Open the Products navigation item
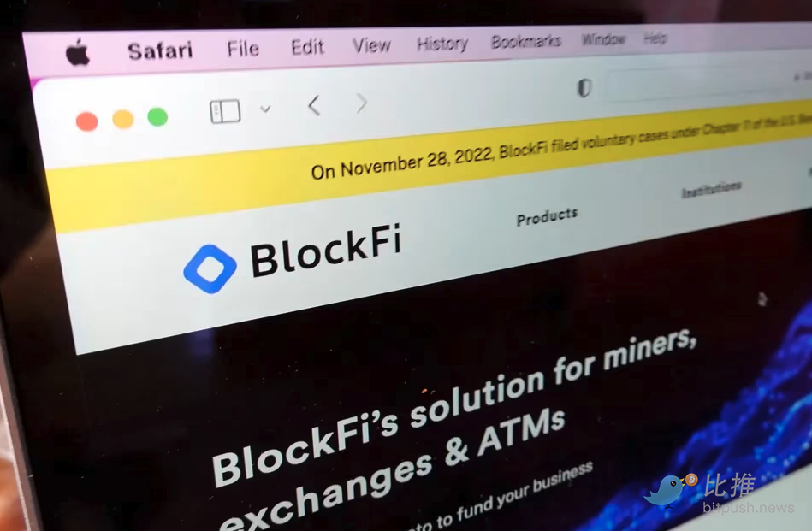 pos(547,217)
